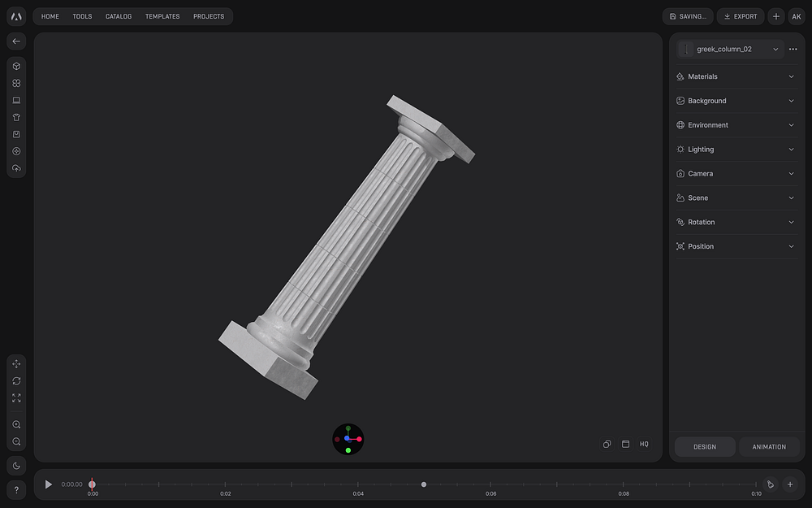This screenshot has width=812, height=508.
Task: Add keyframe with the timeline plus button
Action: [x=790, y=484]
